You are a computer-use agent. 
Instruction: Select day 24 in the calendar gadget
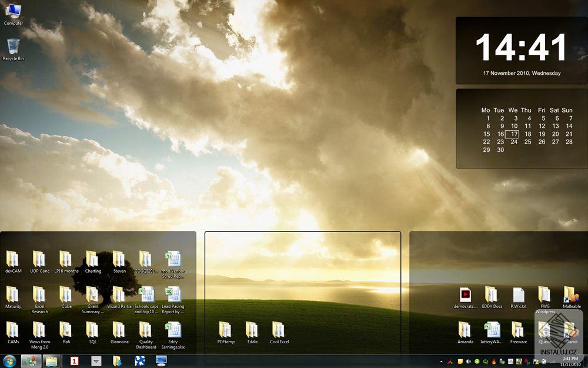click(x=514, y=142)
